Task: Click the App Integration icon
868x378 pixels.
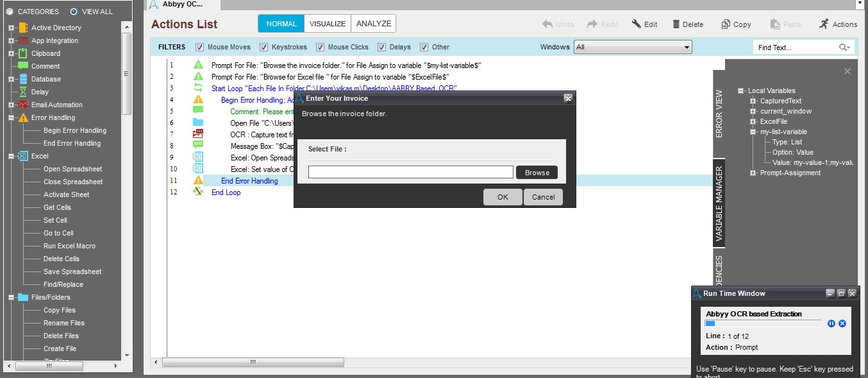Action: tap(23, 40)
